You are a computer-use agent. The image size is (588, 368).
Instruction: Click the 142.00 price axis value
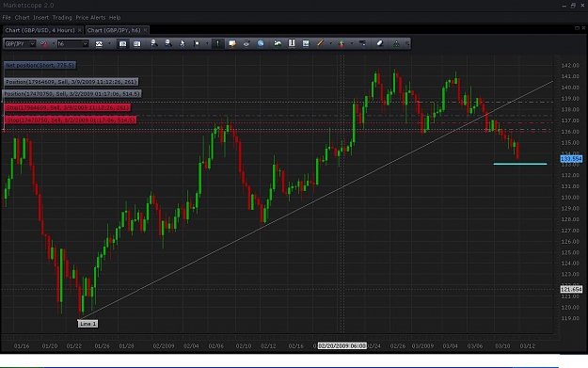(x=570, y=65)
